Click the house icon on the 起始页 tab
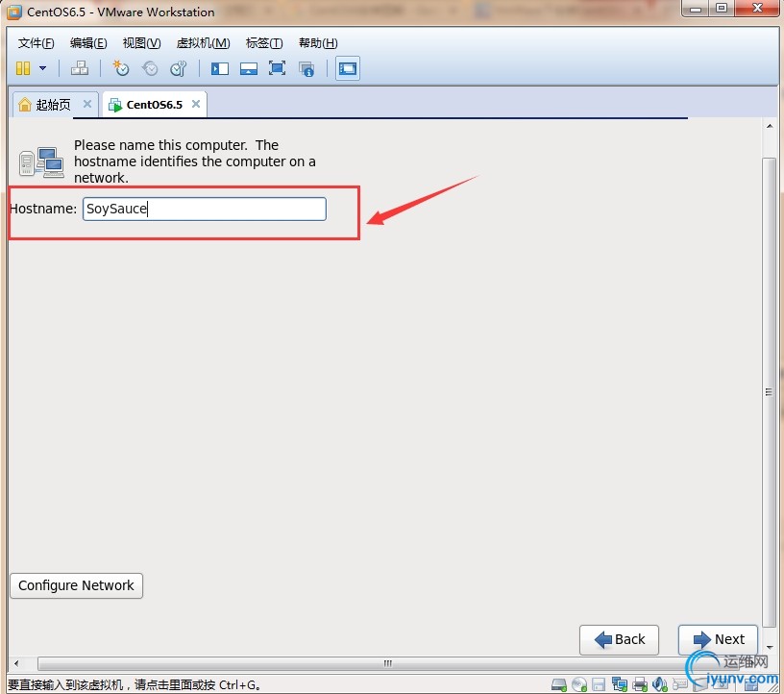 [25, 104]
